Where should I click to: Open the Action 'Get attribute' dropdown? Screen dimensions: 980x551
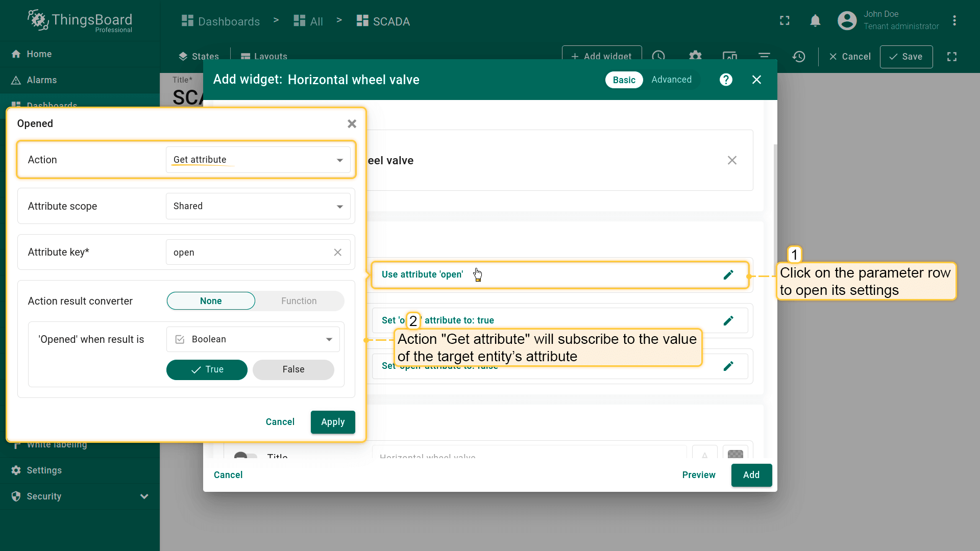click(258, 160)
